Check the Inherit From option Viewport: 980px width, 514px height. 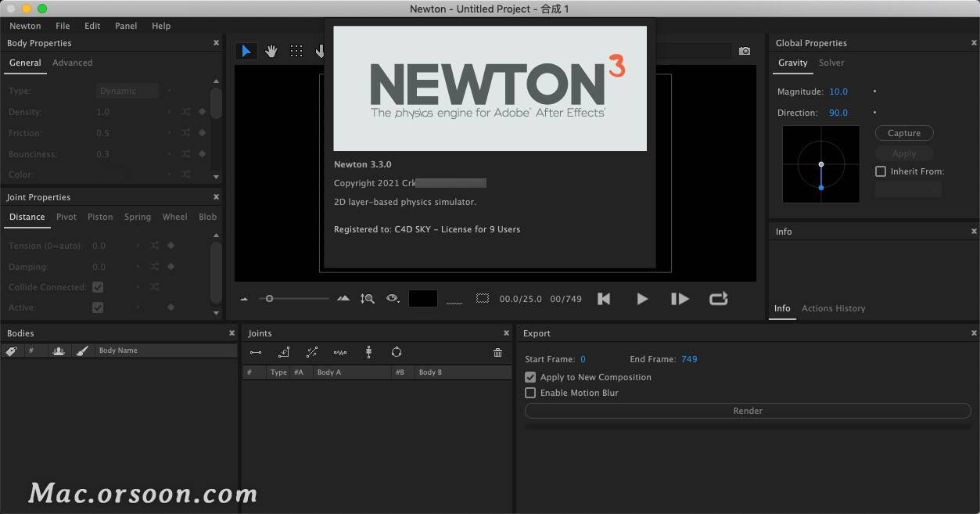(881, 171)
